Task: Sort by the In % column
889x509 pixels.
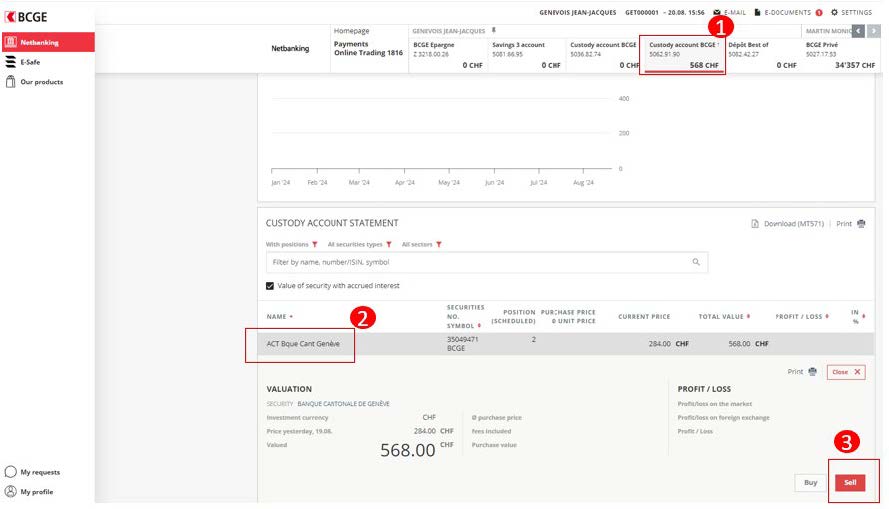Action: (x=858, y=316)
